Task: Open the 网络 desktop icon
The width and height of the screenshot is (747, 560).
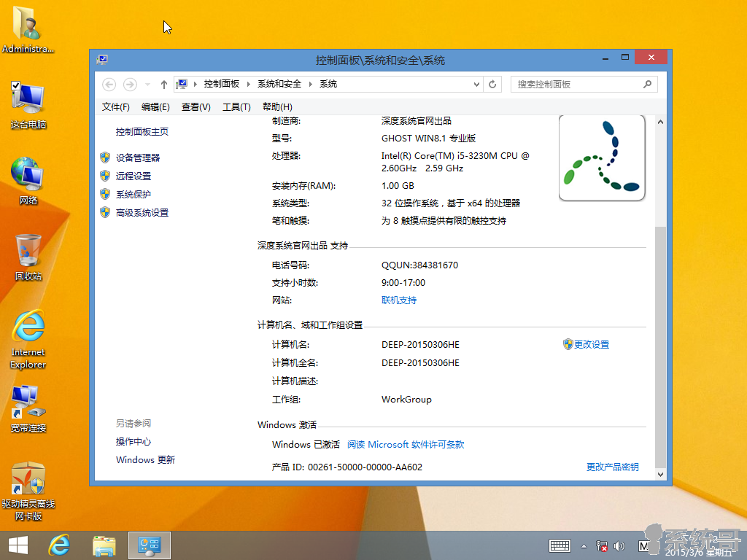Action: click(x=28, y=181)
